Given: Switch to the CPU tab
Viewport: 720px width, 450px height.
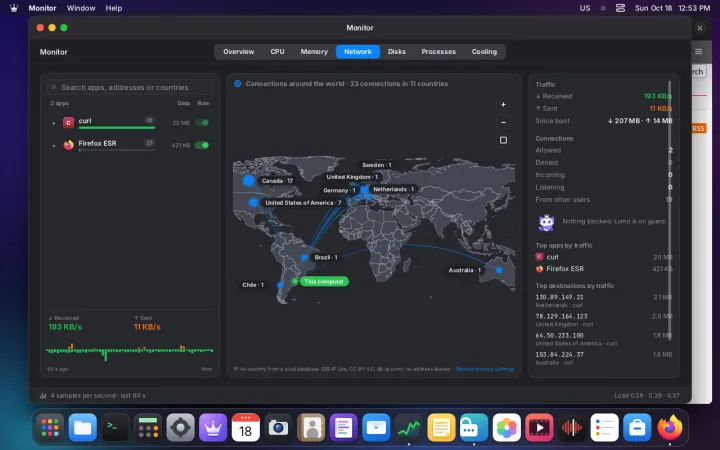Looking at the screenshot, I should coord(277,51).
